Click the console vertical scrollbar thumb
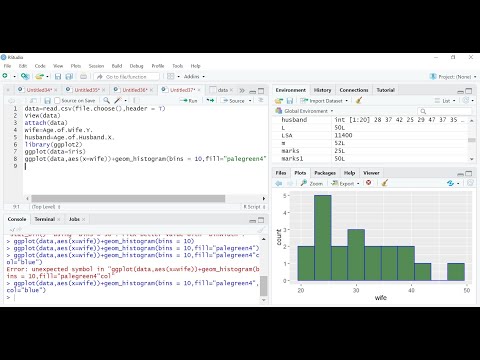 click(x=264, y=286)
